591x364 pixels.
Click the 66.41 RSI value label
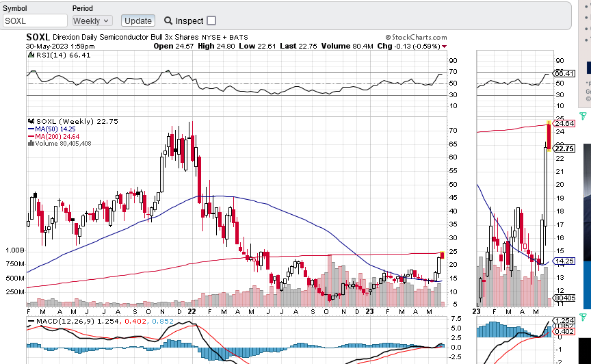[564, 73]
